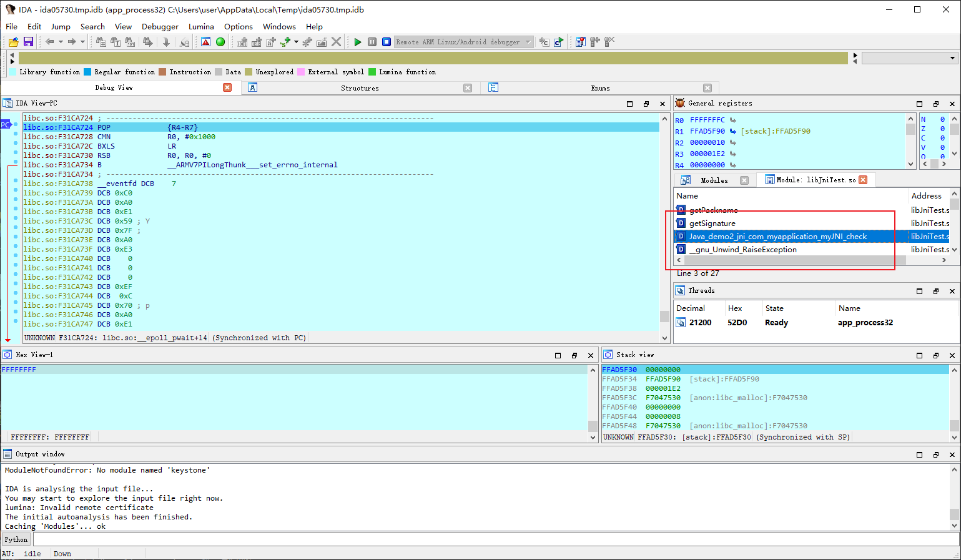
Task: Click the convert to data icon
Action: tap(257, 42)
